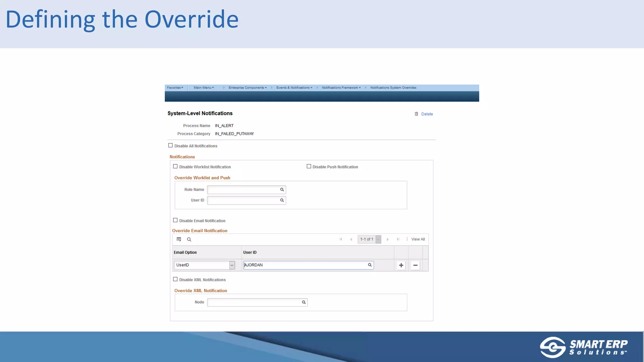This screenshot has height=362, width=644.
Task: Expand the Favorites menu
Action: (175, 88)
